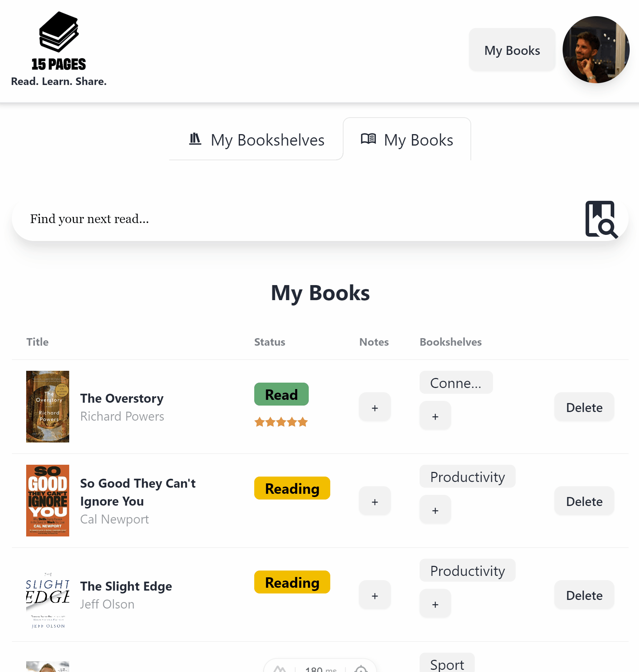Add a bookshelf to The Overstory
The height and width of the screenshot is (672, 639).
click(x=435, y=416)
